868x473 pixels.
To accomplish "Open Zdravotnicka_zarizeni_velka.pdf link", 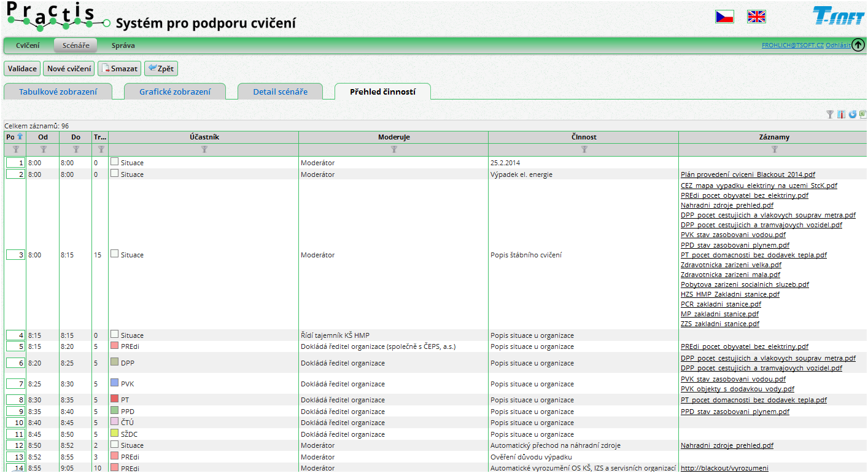I will (731, 265).
